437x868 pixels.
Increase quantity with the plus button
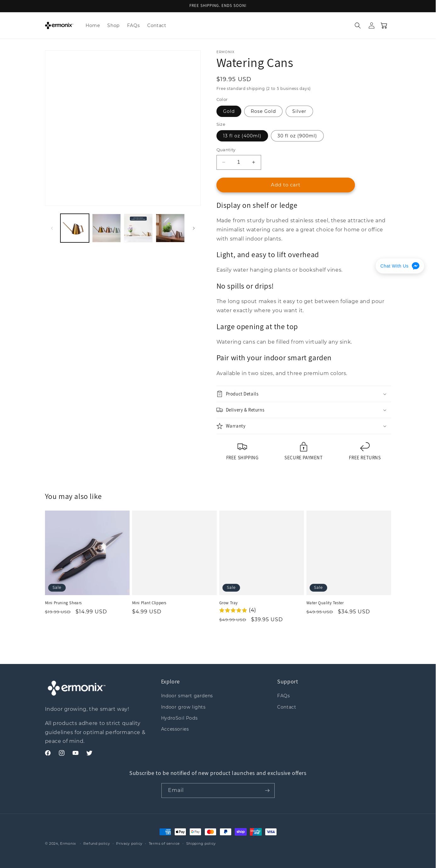tap(254, 163)
